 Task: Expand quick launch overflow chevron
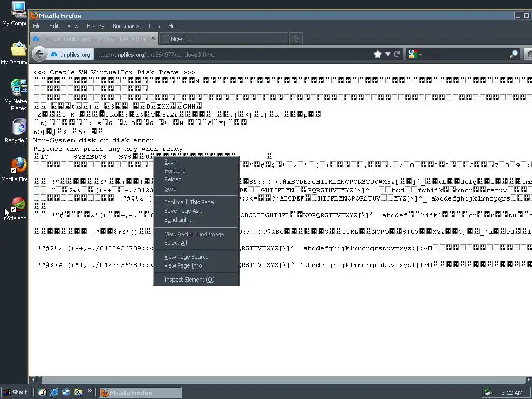click(89, 391)
